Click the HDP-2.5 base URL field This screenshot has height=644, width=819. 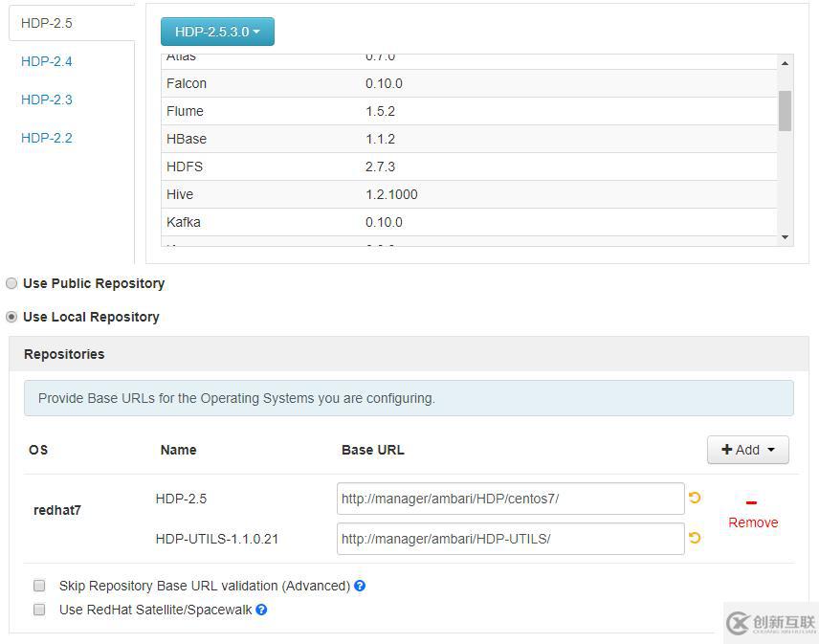click(x=510, y=499)
